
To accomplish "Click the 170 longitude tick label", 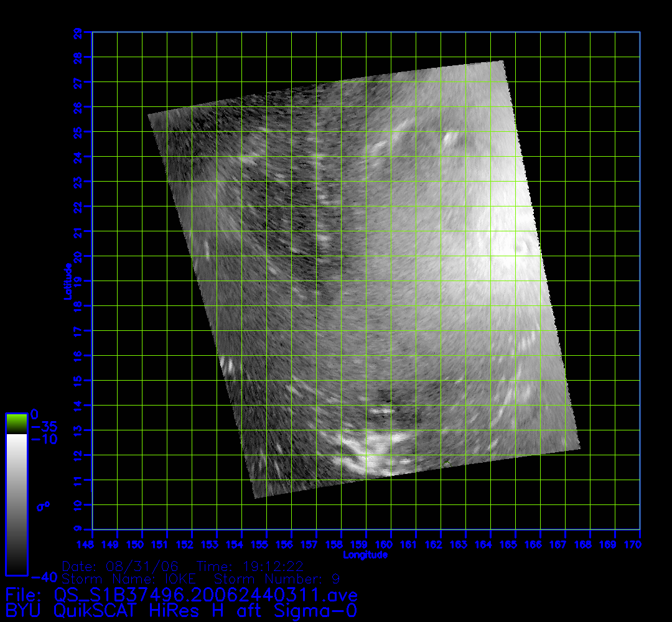I will pyautogui.click(x=640, y=545).
